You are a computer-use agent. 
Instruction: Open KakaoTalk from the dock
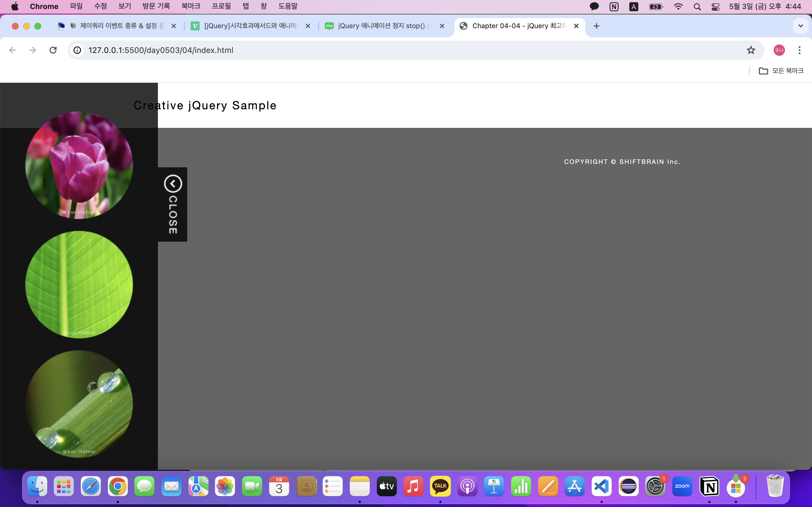pyautogui.click(x=440, y=486)
